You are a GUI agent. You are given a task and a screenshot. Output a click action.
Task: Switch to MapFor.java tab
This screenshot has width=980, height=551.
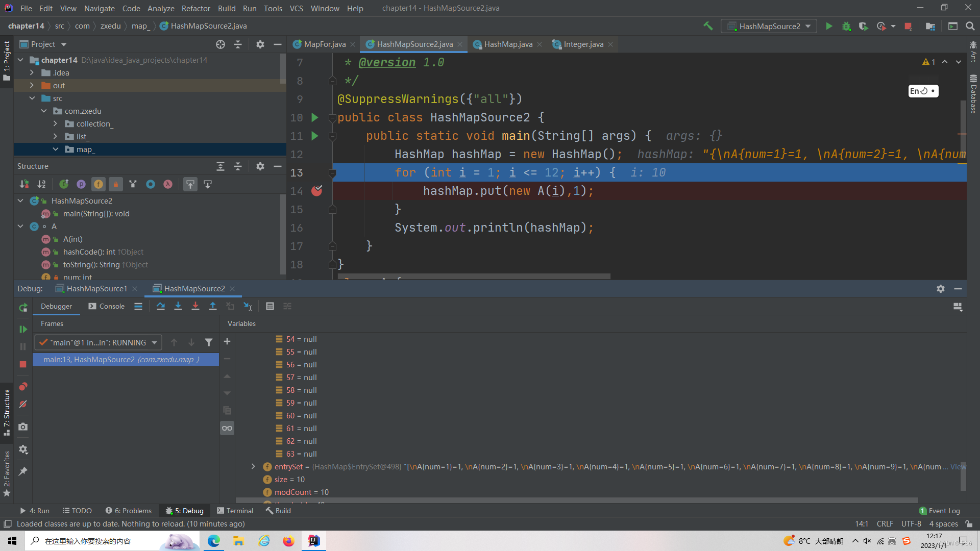pyautogui.click(x=324, y=44)
